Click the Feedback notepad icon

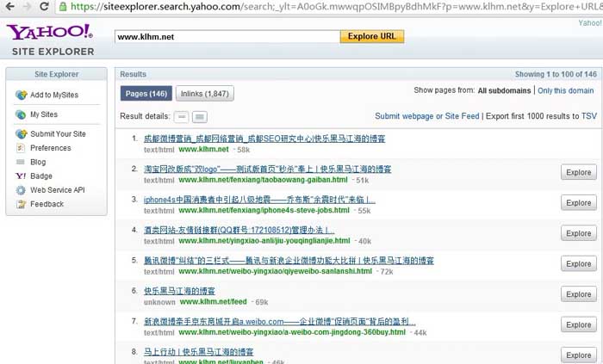21,204
